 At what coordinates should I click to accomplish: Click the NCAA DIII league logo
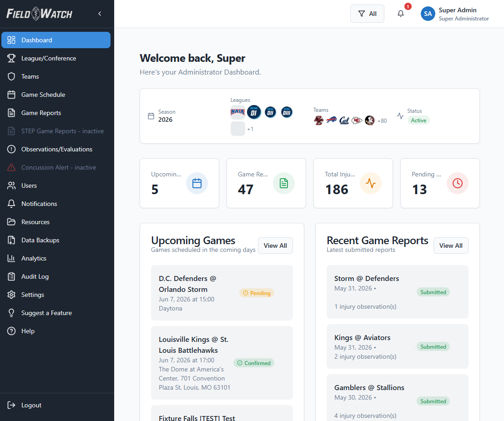[287, 112]
